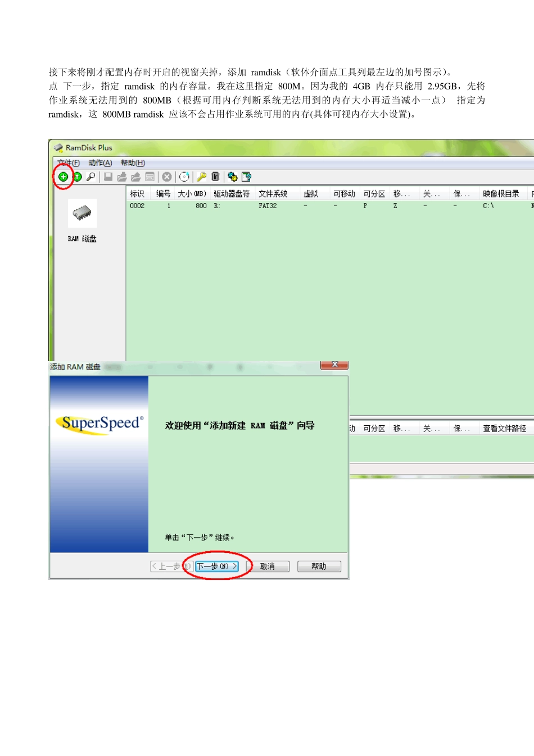This screenshot has width=534, height=756.
Task: Click the 800 size cell
Action: (x=201, y=206)
